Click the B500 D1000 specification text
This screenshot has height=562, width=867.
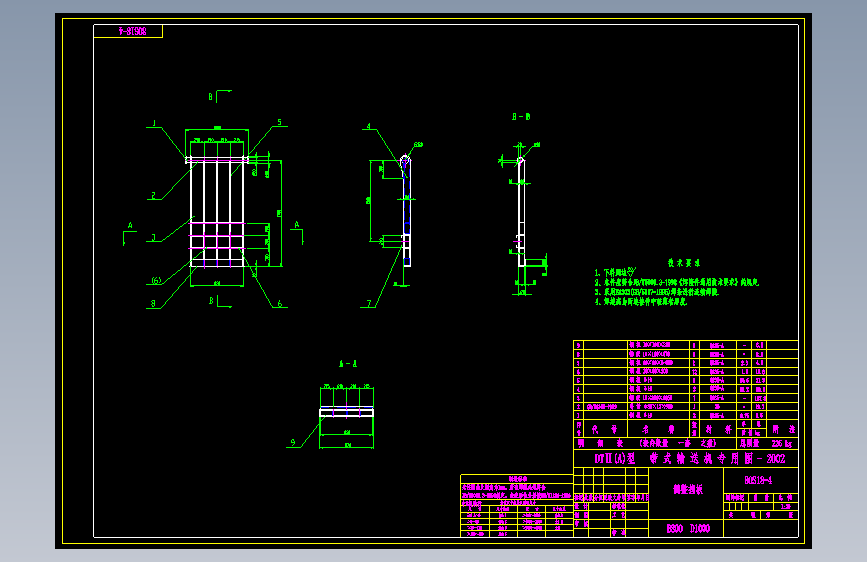pos(688,529)
